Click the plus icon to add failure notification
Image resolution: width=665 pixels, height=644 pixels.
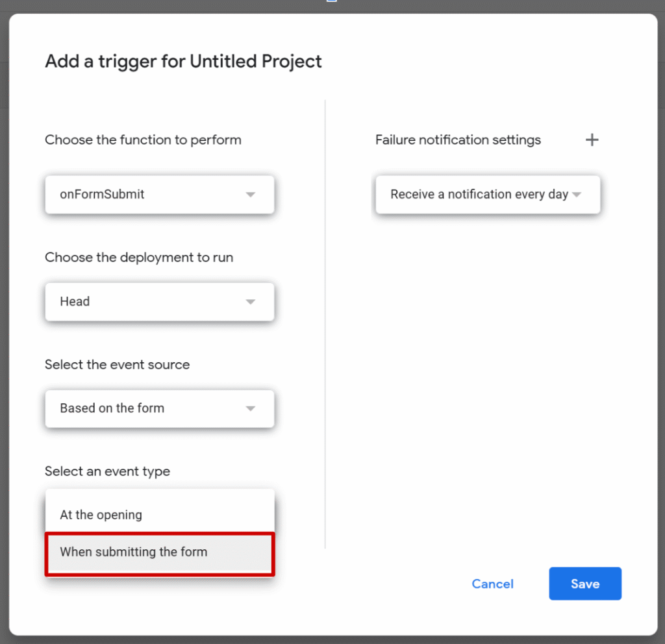tap(592, 140)
